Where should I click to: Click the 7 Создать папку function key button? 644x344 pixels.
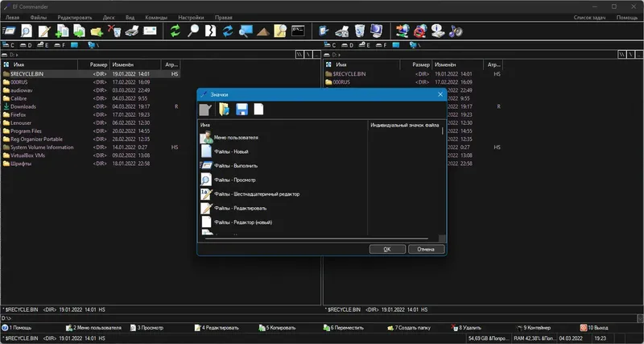click(x=409, y=328)
